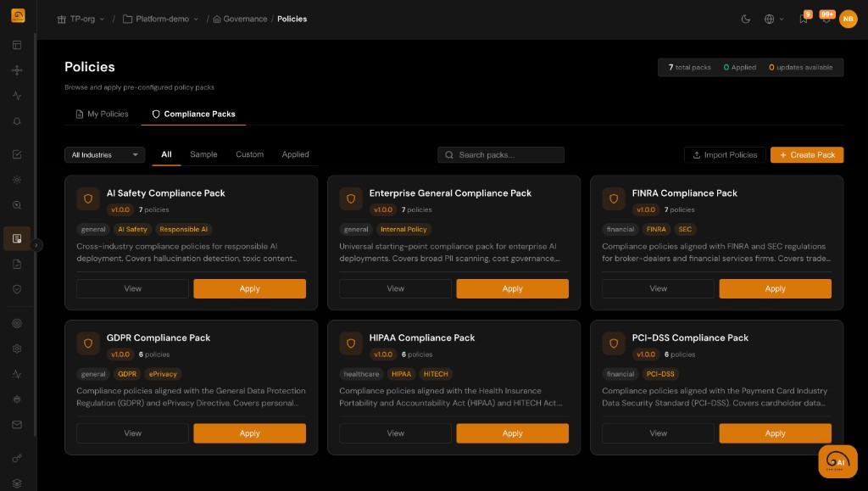
Task: Open the search magnifier icon in the sidebar
Action: click(17, 204)
